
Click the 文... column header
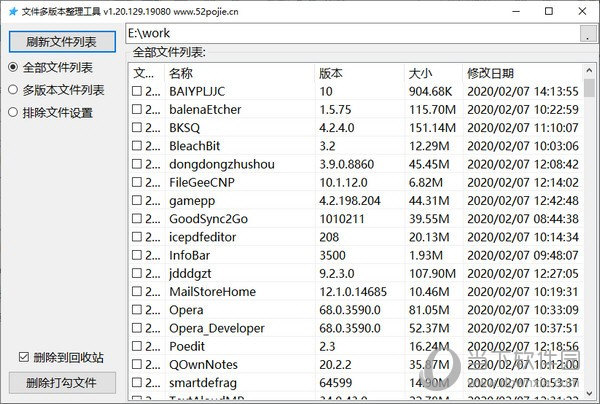pyautogui.click(x=147, y=73)
